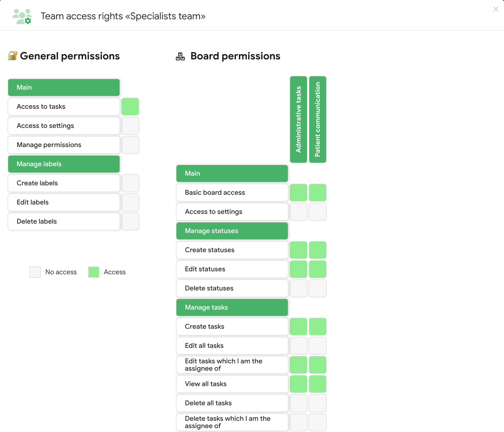Toggle Basic board access for Administrative tasks
504x432 pixels.
coord(298,193)
